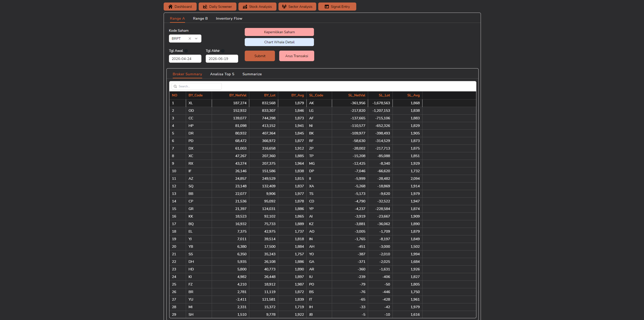Sort by the SL_Lot column header
This screenshot has width=644, height=320.
click(x=380, y=95)
